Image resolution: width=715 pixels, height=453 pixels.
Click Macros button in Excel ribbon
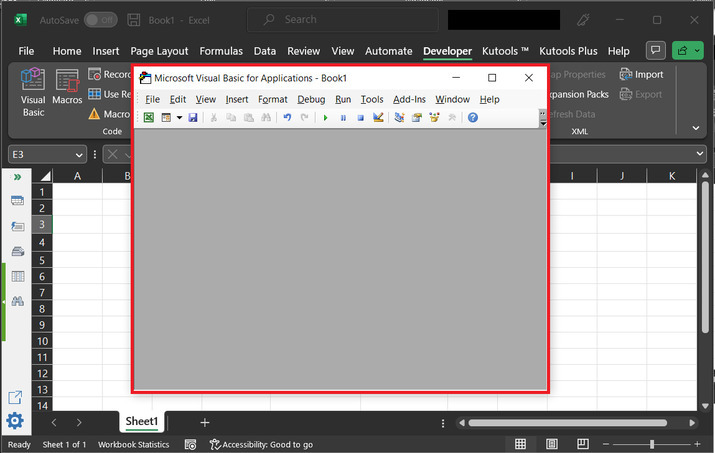coord(67,88)
